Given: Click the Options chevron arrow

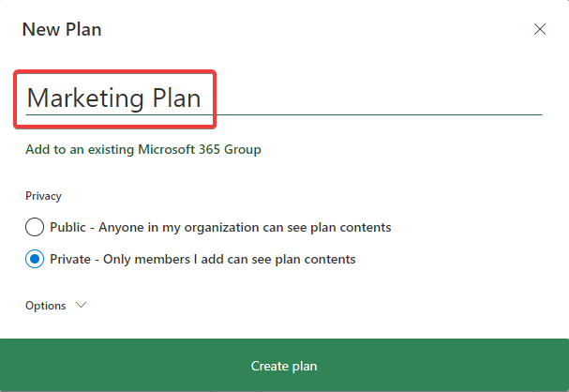Looking at the screenshot, I should pyautogui.click(x=80, y=305).
